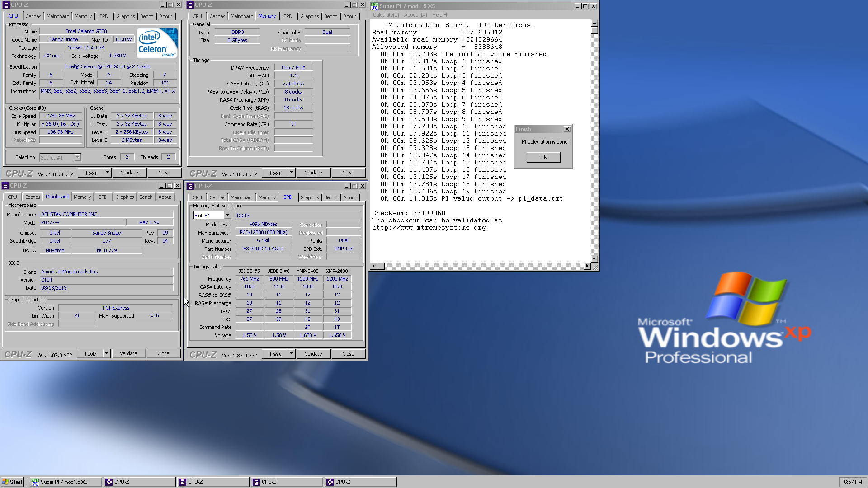
Task: Click Validate button in CPU window
Action: tap(129, 173)
